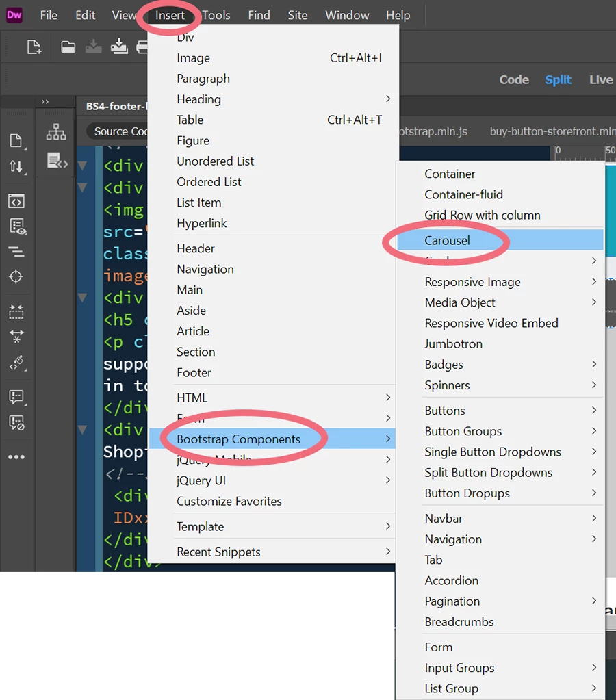The image size is (616, 700).
Task: Select Jumbotron in Bootstrap submenu
Action: (500, 343)
